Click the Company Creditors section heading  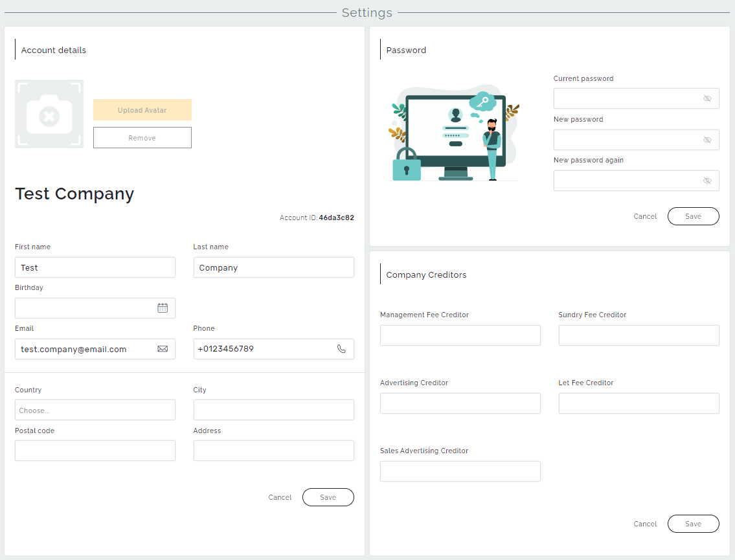pos(426,274)
